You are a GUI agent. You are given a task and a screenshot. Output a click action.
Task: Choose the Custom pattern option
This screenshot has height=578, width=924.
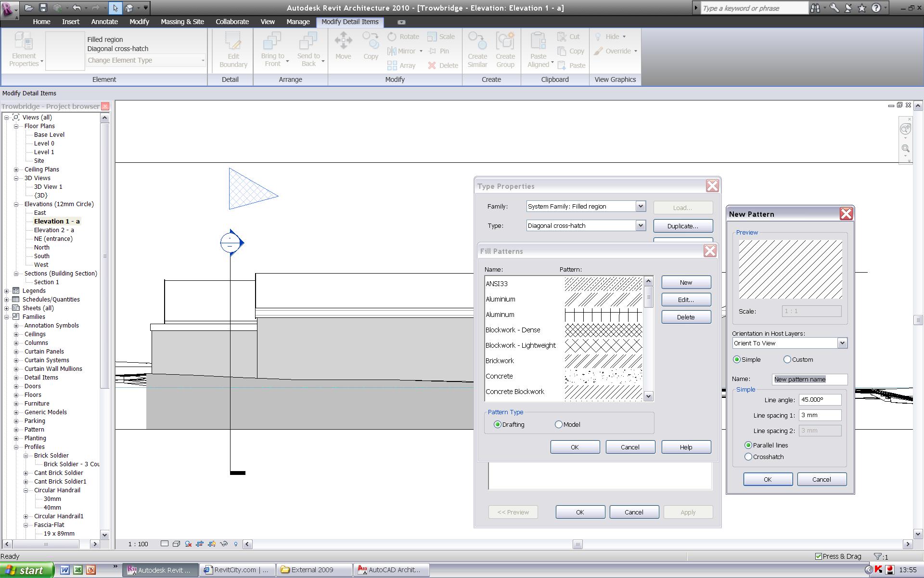tap(787, 359)
